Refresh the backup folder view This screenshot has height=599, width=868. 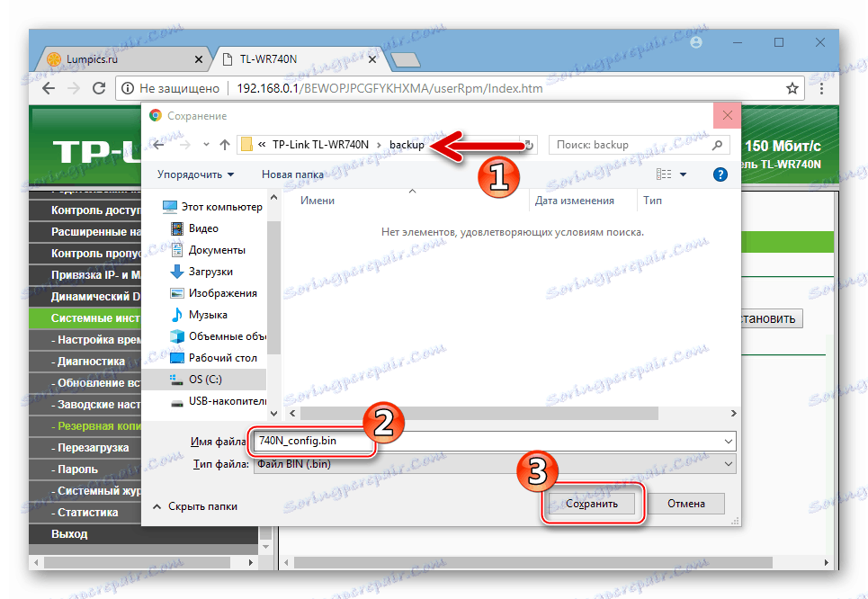(529, 145)
